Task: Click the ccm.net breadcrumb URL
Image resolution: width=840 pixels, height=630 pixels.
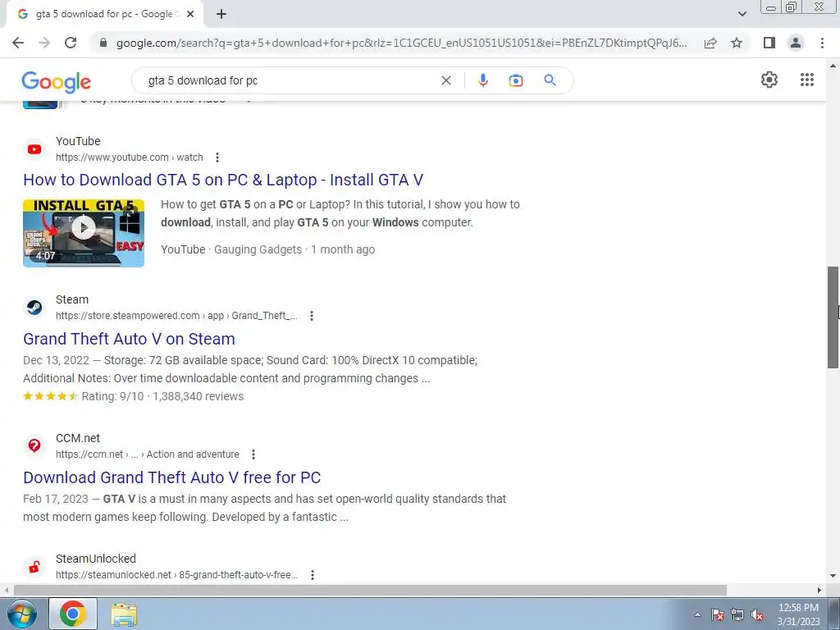Action: pyautogui.click(x=148, y=454)
